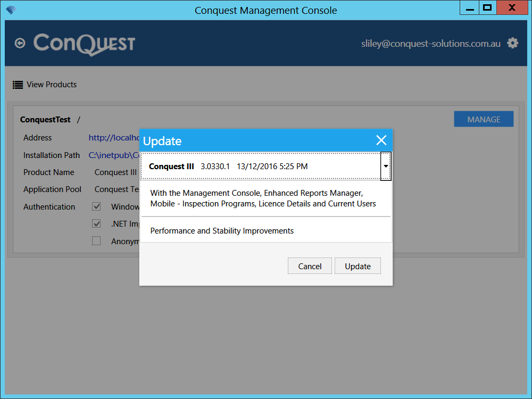
Task: Close the Update dialog with the X
Action: (x=381, y=140)
